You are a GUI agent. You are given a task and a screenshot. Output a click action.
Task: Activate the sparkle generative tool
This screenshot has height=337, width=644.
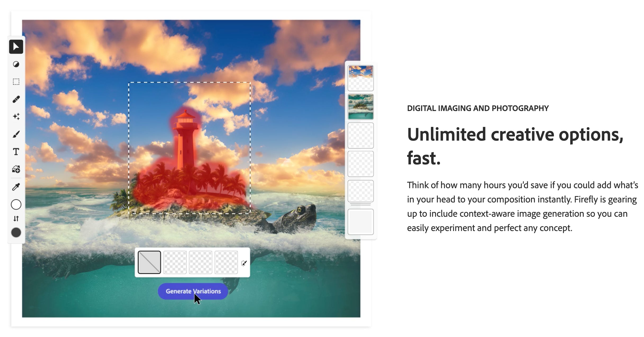[16, 117]
